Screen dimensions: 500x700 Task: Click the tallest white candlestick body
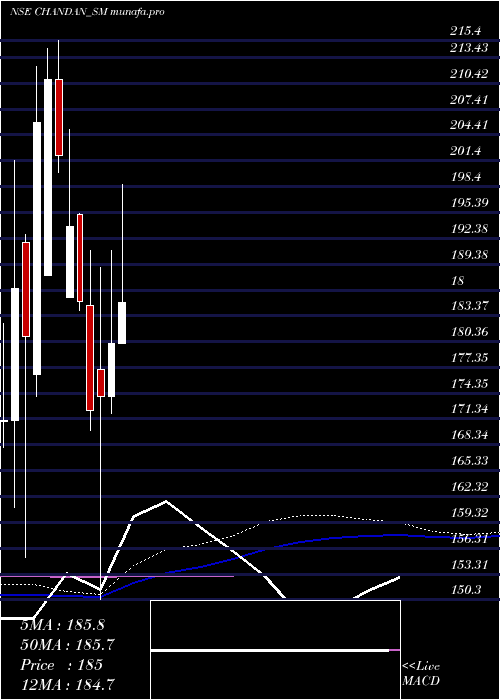[37, 248]
